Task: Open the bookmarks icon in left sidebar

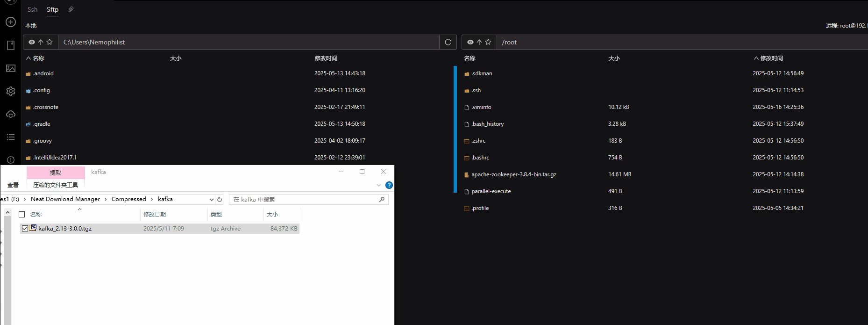Action: [x=11, y=45]
